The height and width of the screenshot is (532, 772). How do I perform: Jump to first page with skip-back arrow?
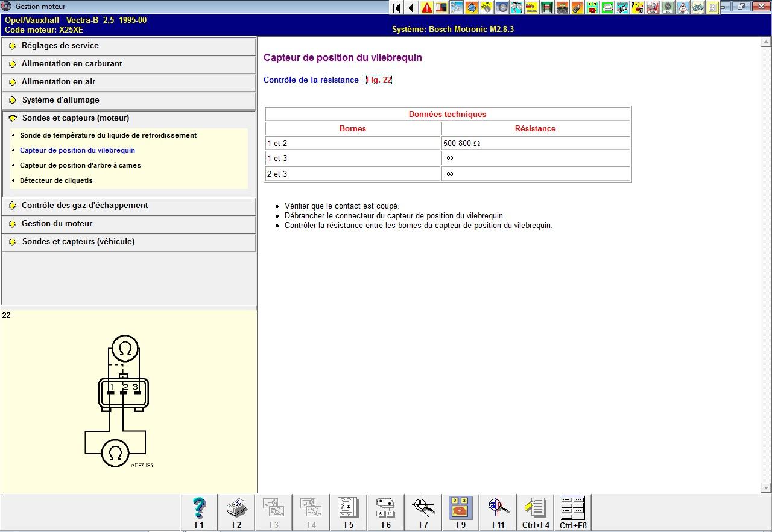pyautogui.click(x=396, y=8)
